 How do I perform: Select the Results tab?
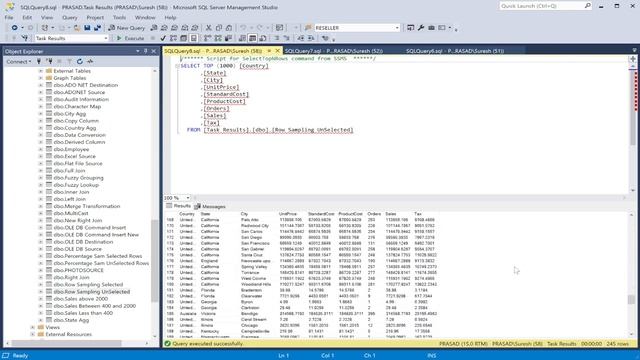(x=178, y=206)
